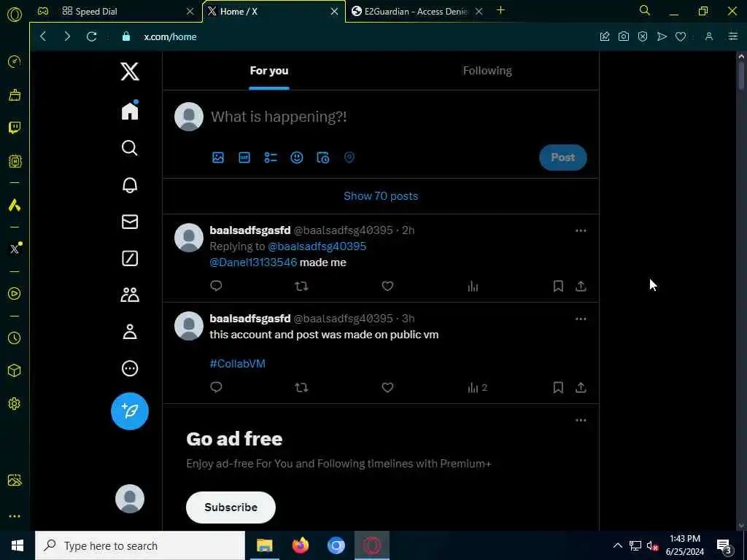Schedule the post via calendar icon
The image size is (747, 560).
coord(323,157)
